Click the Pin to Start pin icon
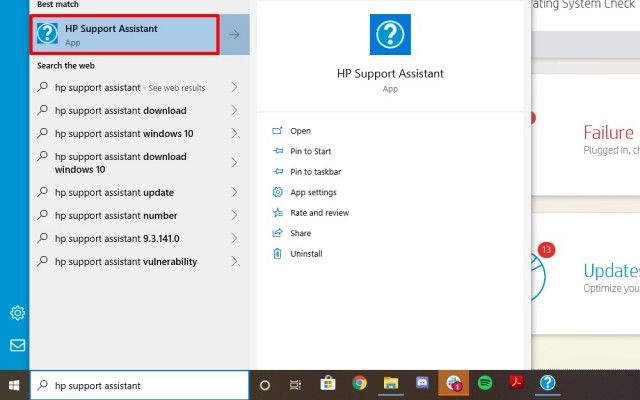Image resolution: width=640 pixels, height=400 pixels. tap(278, 151)
